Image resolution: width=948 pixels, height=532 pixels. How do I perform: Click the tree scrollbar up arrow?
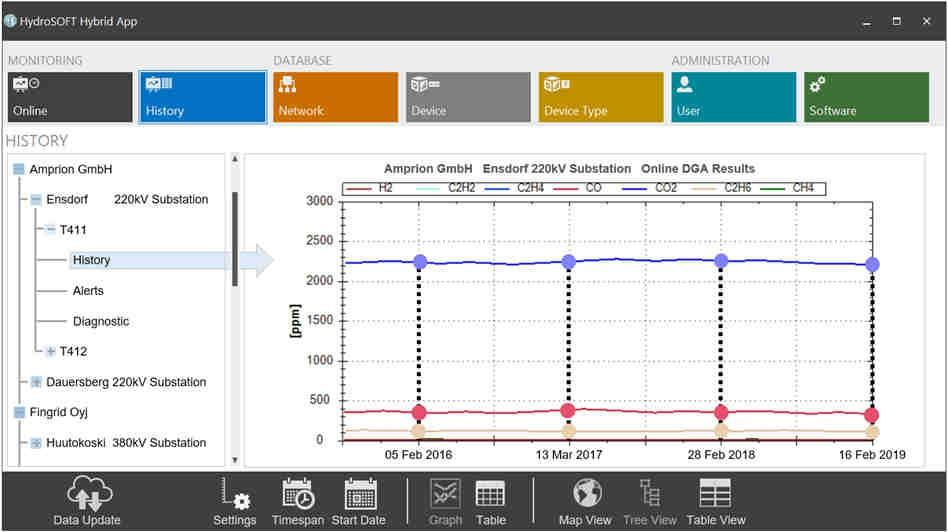click(x=235, y=159)
